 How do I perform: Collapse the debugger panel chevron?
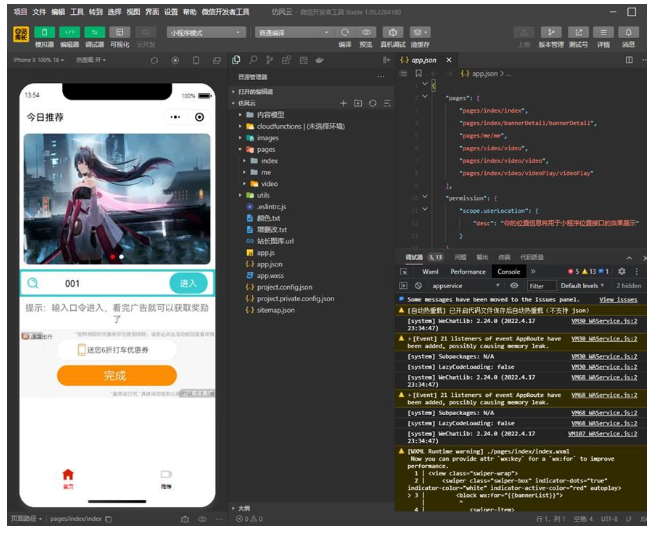629,257
